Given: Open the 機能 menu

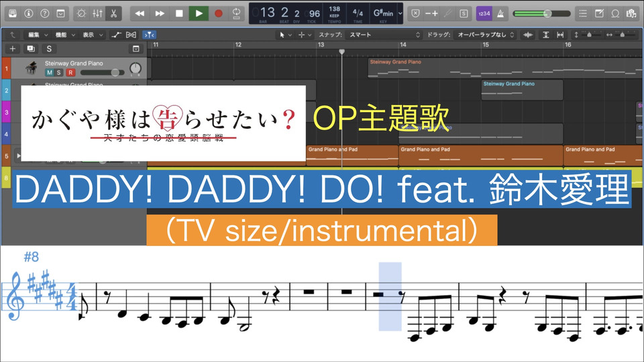Looking at the screenshot, I should (x=65, y=35).
